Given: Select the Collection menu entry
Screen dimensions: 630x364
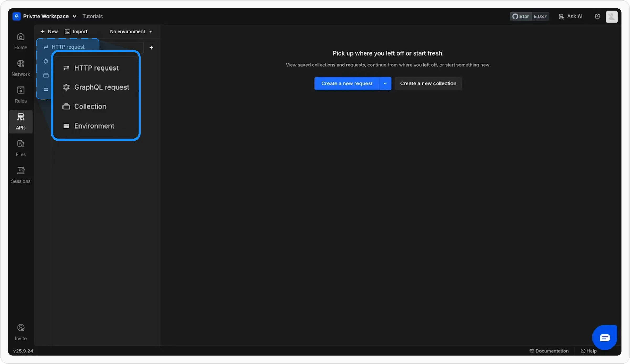Looking at the screenshot, I should [x=90, y=106].
